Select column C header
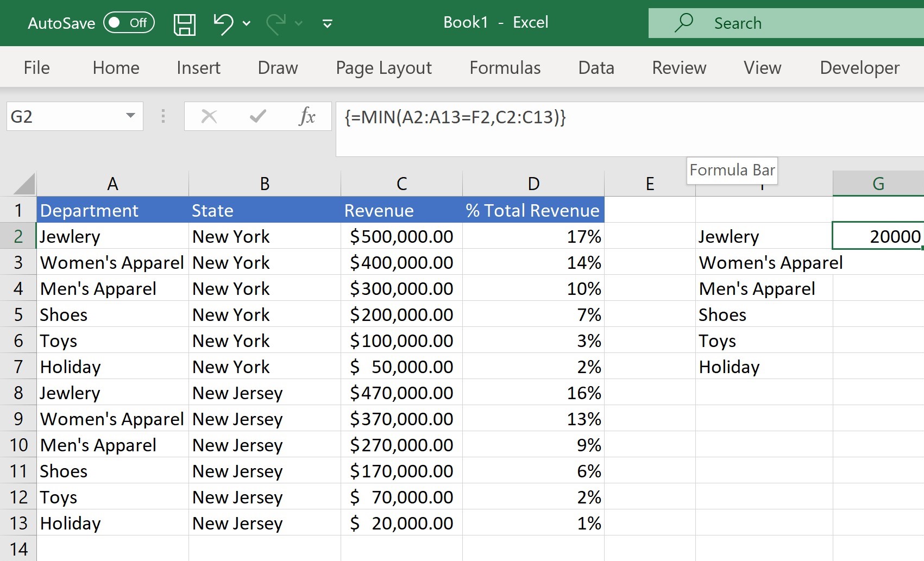Screen dimensions: 924x561 (401, 184)
